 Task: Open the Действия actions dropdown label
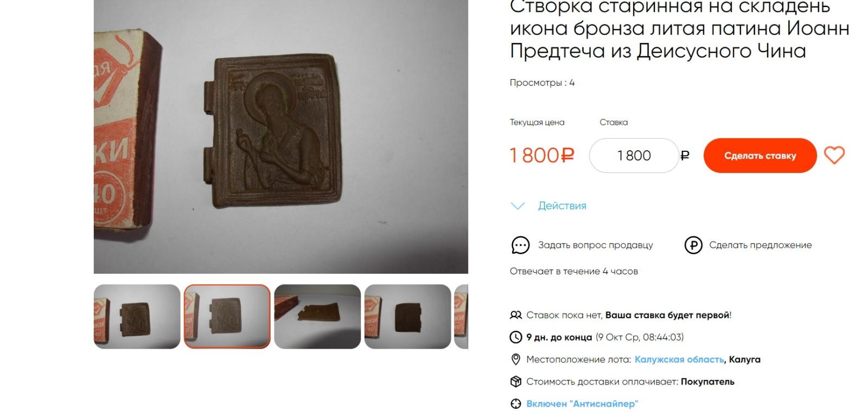point(562,206)
